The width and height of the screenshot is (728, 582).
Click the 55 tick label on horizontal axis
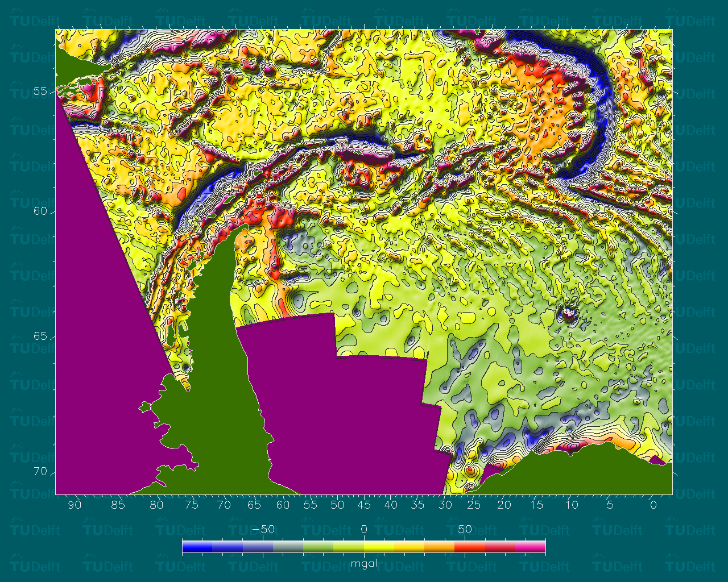(311, 505)
